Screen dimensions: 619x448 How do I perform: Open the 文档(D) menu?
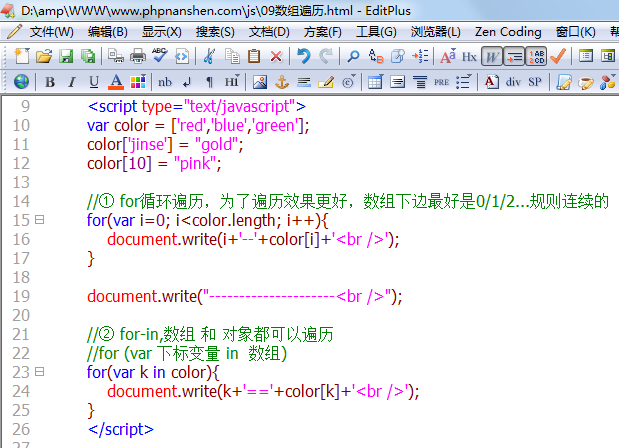269,32
